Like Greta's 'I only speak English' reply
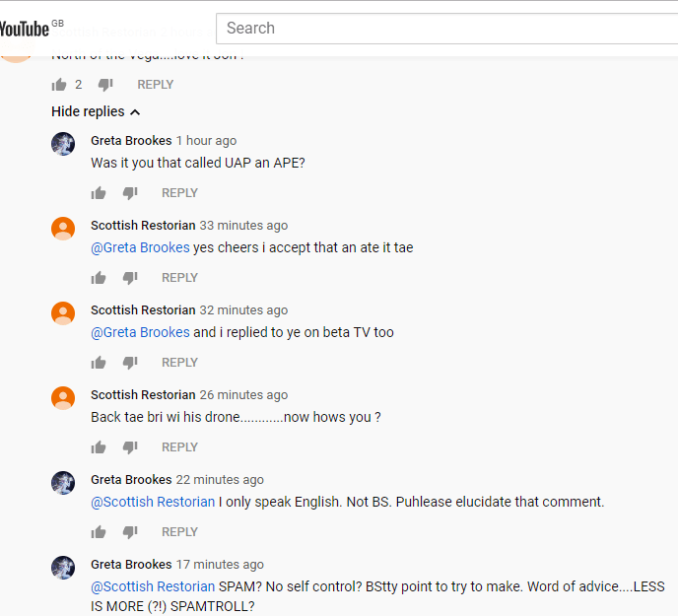Screen dimensions: 678x616 tap(99, 532)
